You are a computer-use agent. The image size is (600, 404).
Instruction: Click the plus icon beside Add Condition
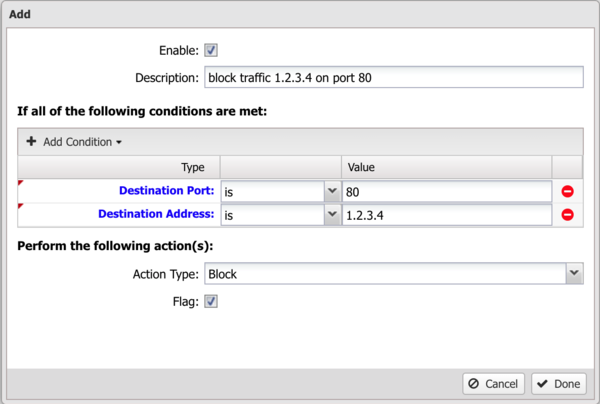(x=31, y=141)
